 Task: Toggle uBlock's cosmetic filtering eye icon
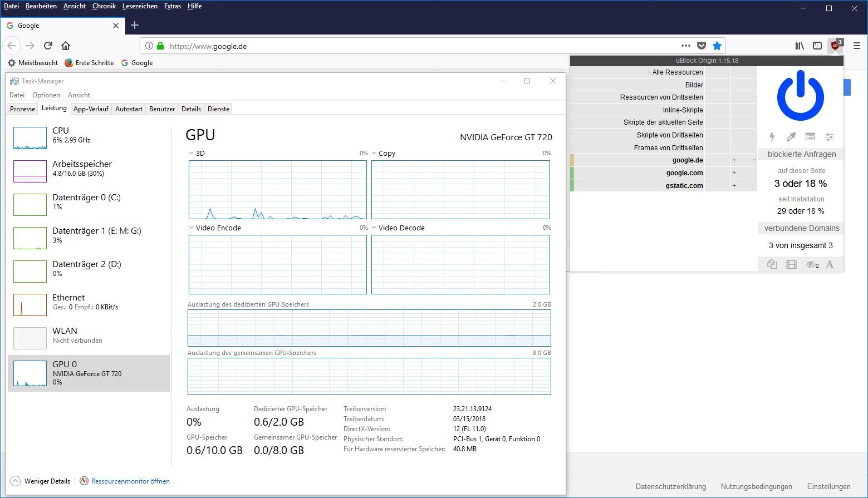812,265
